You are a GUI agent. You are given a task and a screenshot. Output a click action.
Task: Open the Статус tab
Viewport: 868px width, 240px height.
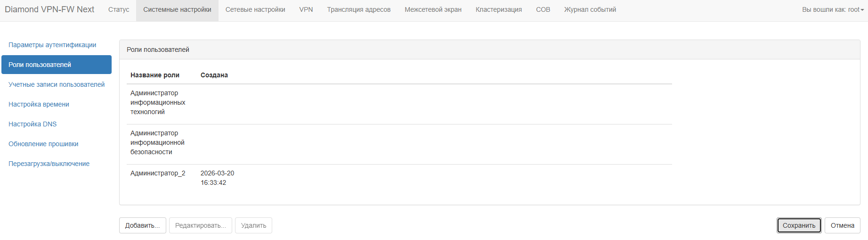(119, 9)
